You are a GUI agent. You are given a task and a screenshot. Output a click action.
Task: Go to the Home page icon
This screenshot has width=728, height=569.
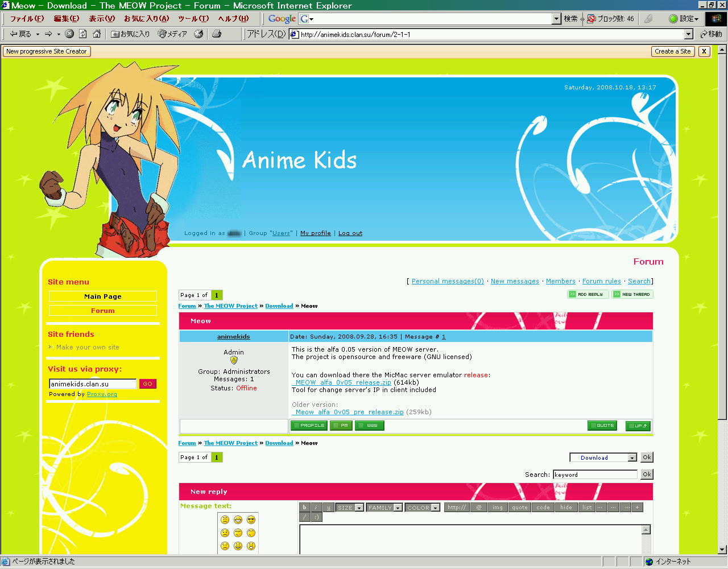click(97, 34)
